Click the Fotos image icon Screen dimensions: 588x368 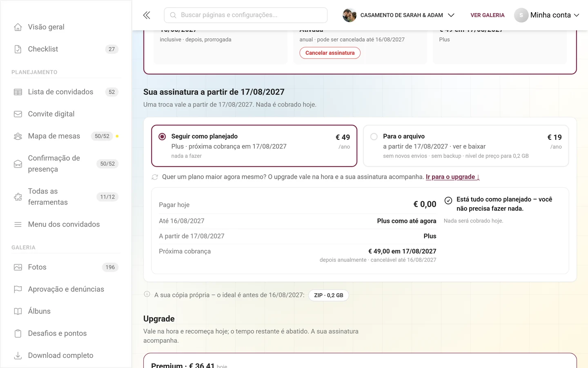[18, 267]
